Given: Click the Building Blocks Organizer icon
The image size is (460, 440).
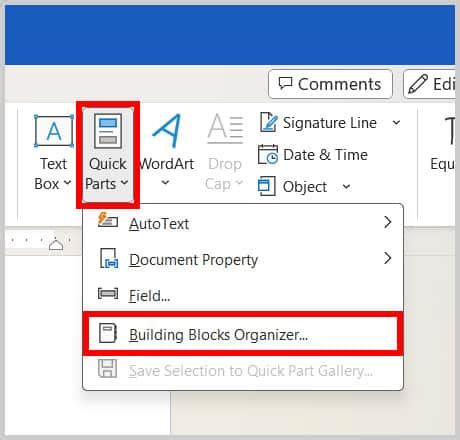Looking at the screenshot, I should 108,333.
